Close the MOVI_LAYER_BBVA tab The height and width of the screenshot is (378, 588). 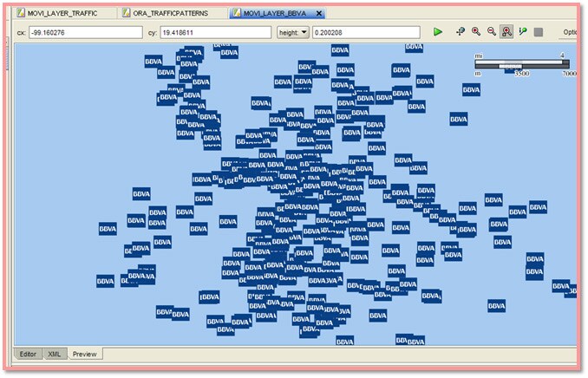[319, 14]
